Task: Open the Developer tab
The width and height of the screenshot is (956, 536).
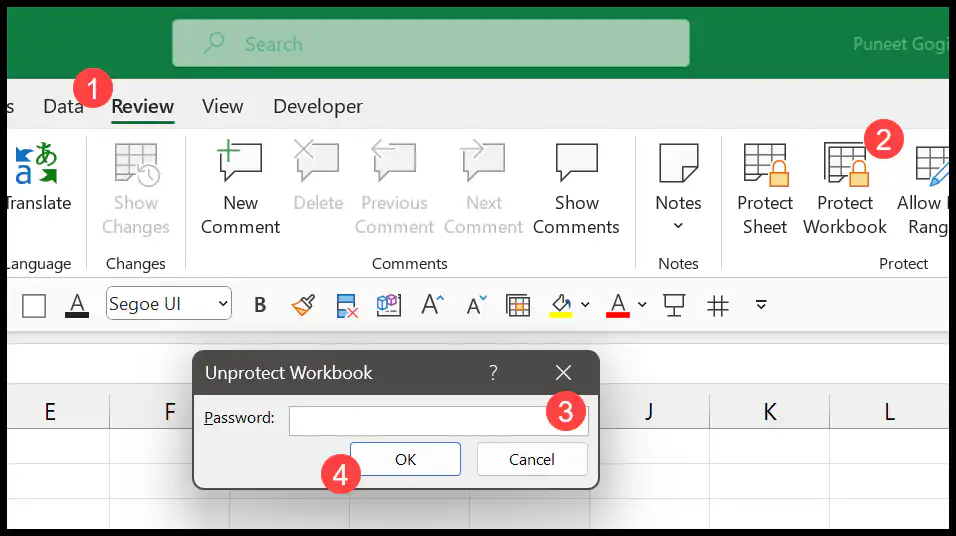Action: click(318, 106)
